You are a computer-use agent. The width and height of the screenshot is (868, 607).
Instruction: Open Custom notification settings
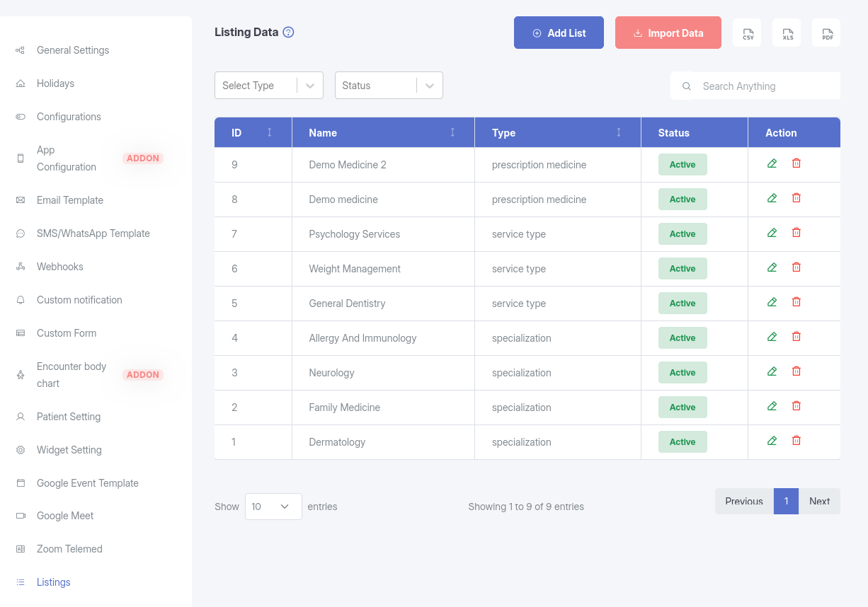click(79, 300)
